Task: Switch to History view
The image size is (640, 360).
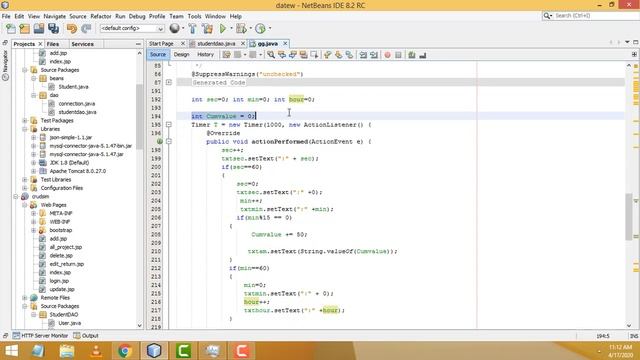Action: pos(205,54)
